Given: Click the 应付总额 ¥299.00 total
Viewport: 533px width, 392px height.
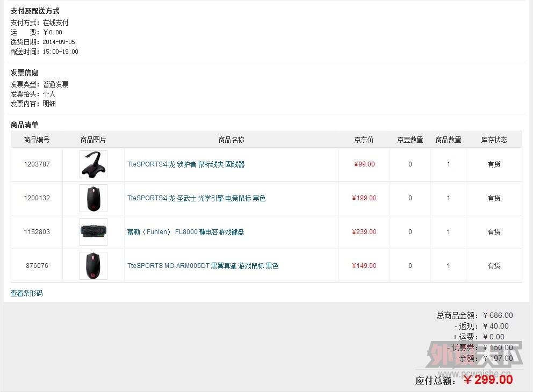Looking at the screenshot, I should (464, 380).
